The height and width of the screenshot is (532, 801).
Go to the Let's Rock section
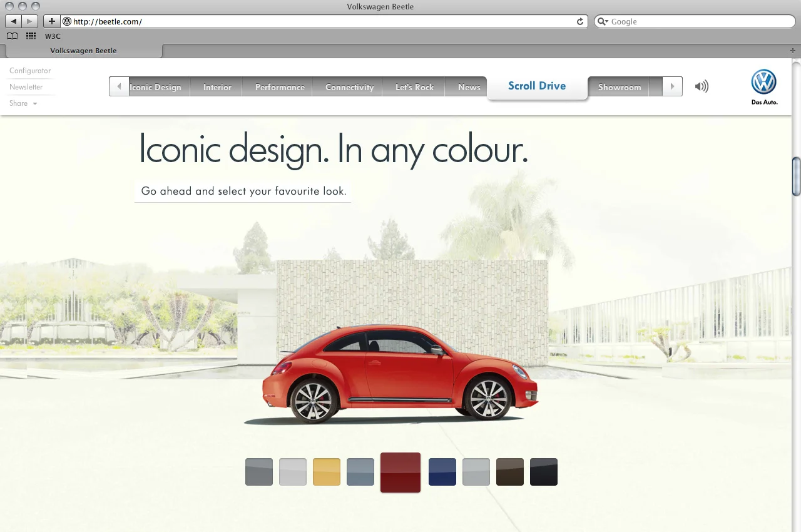(414, 87)
